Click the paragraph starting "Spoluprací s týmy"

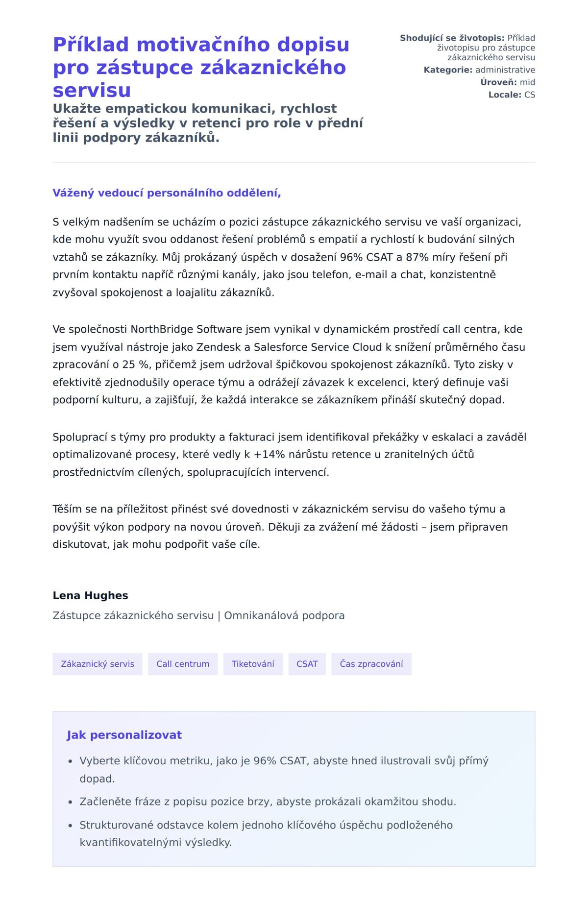[289, 455]
